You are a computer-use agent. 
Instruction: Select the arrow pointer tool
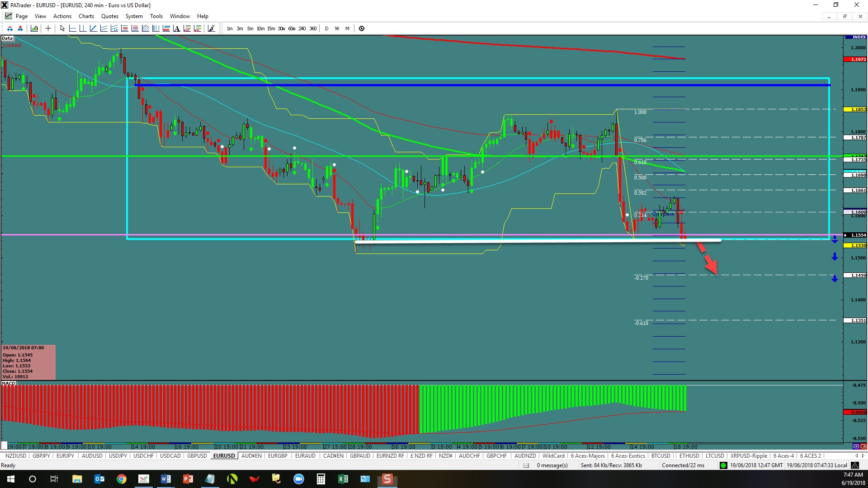pos(62,28)
